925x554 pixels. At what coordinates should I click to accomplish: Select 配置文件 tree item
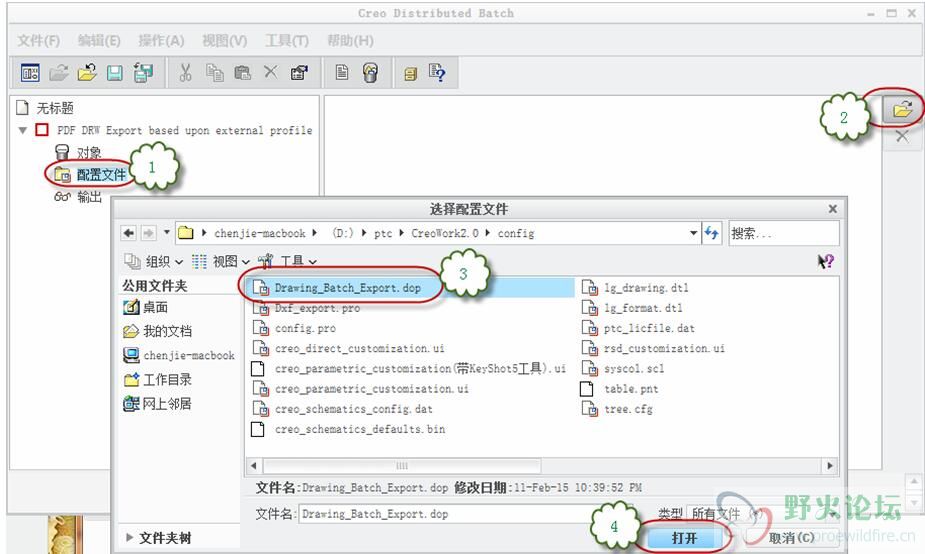tap(101, 175)
